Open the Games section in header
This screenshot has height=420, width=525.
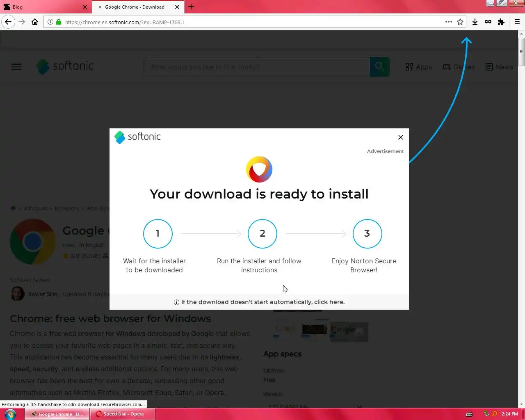point(459,67)
